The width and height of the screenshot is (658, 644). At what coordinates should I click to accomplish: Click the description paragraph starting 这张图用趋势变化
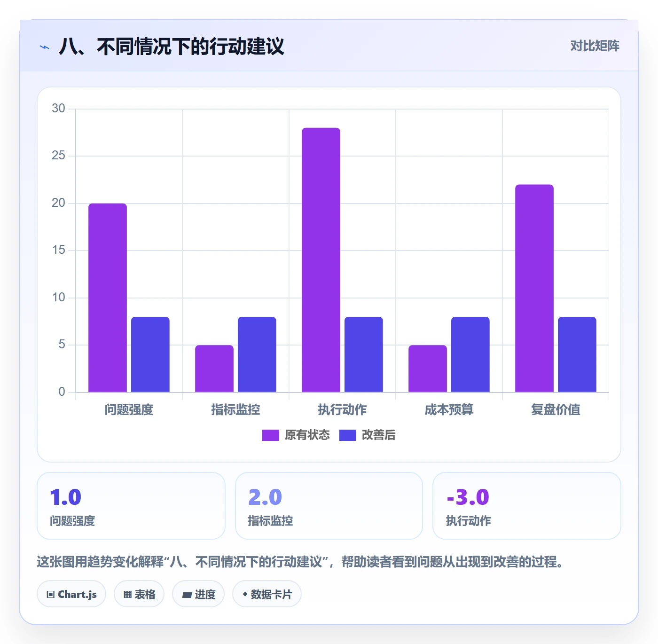point(300,562)
